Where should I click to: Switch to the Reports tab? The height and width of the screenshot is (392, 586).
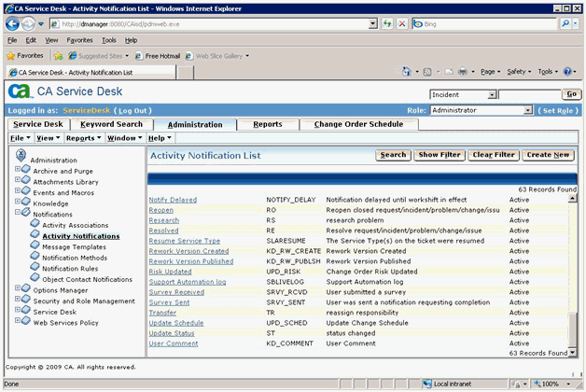(268, 124)
